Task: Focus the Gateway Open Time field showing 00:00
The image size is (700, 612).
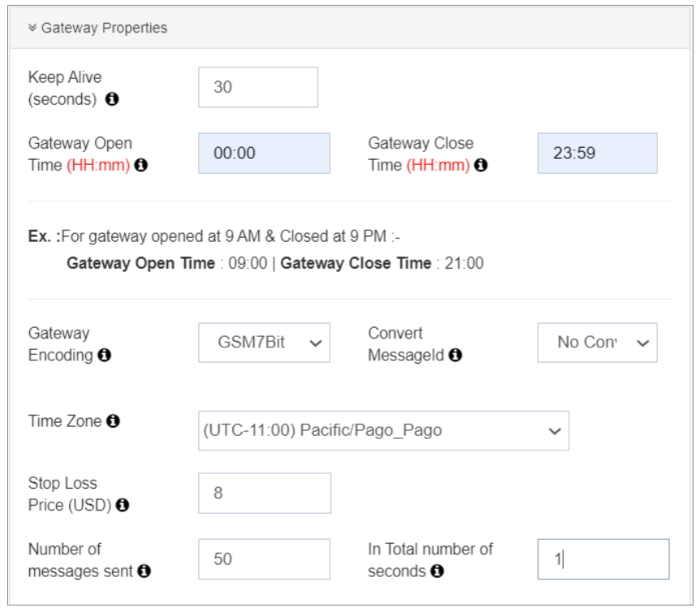Action: click(264, 153)
